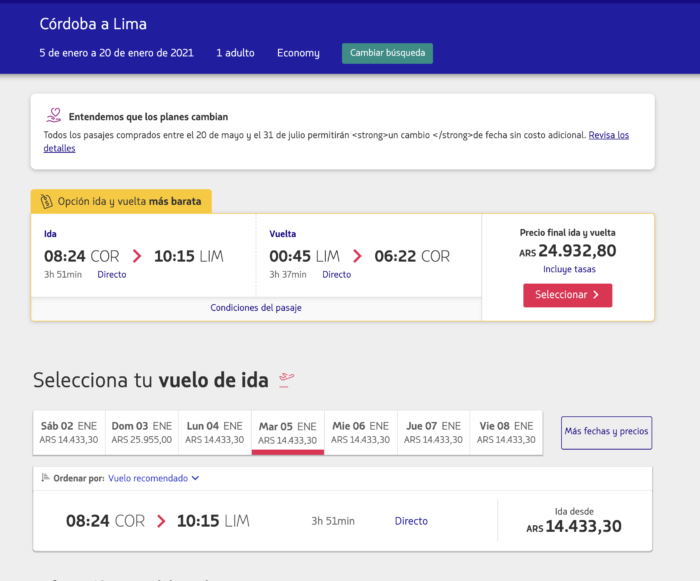The image size is (700, 581).
Task: Click the red 'Seleccionar' button
Action: 567,295
